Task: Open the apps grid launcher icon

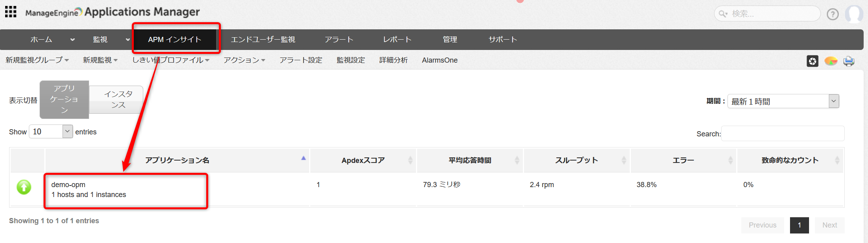Action: tap(11, 12)
